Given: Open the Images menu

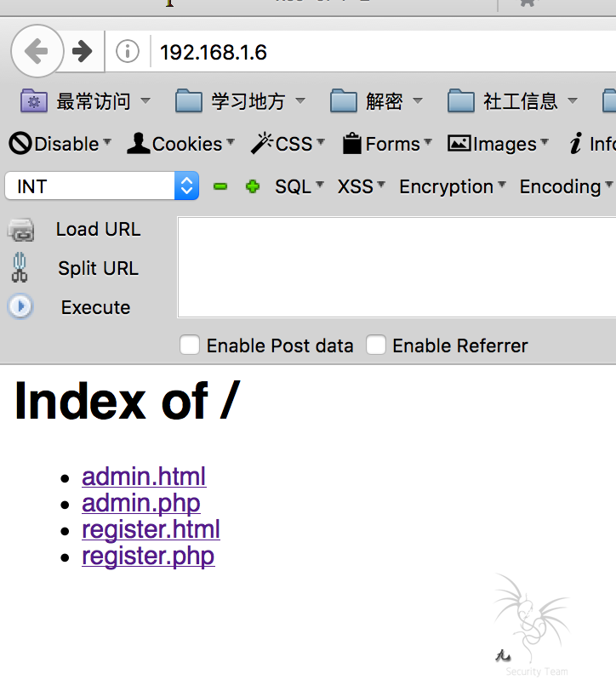Looking at the screenshot, I should tap(499, 144).
